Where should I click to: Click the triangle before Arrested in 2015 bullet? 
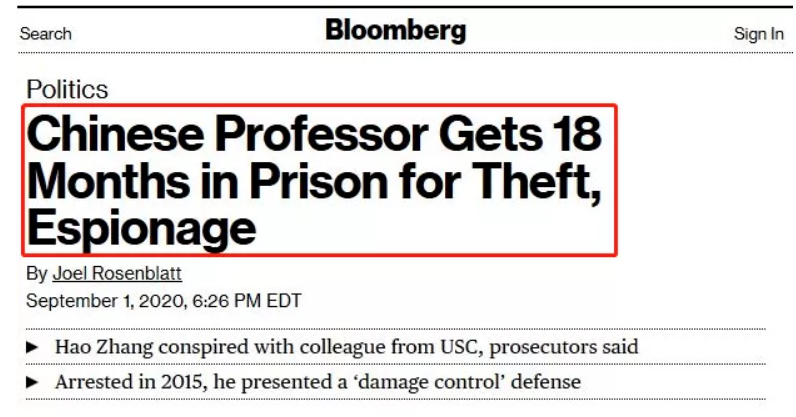coord(32,382)
